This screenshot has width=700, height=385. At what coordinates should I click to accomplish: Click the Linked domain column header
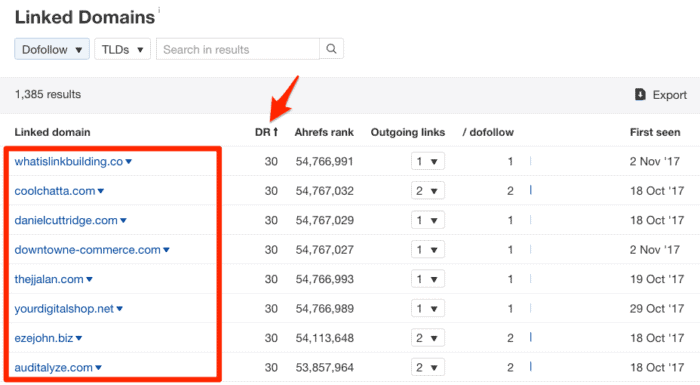pyautogui.click(x=52, y=132)
